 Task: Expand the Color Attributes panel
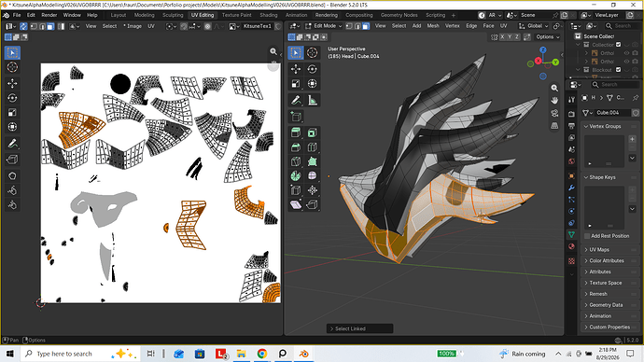pyautogui.click(x=609, y=260)
